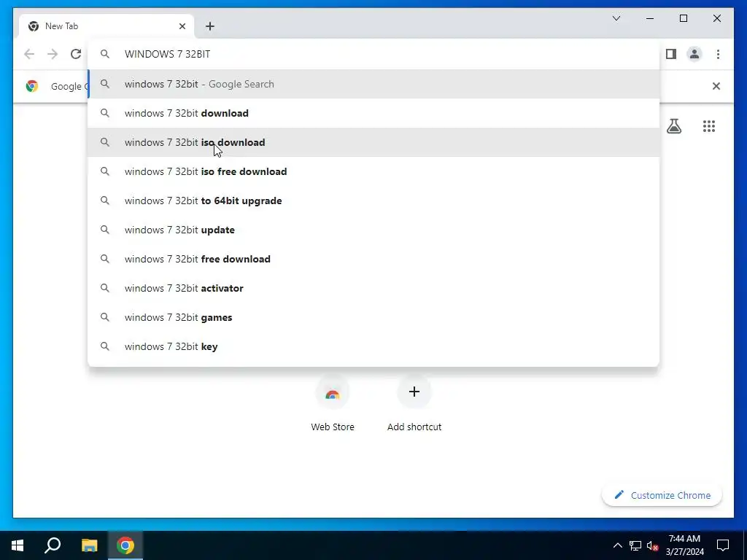Select suggestion windows 7 32bit games
747x560 pixels.
(x=373, y=317)
